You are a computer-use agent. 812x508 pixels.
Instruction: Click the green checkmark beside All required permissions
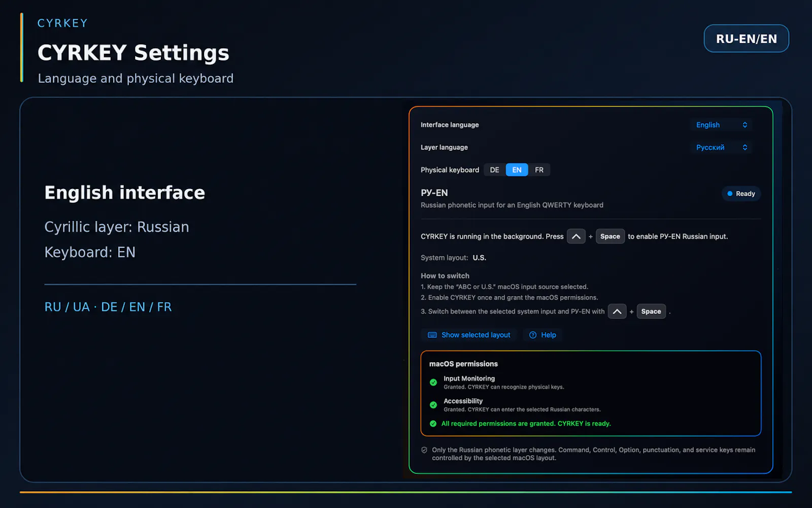433,424
